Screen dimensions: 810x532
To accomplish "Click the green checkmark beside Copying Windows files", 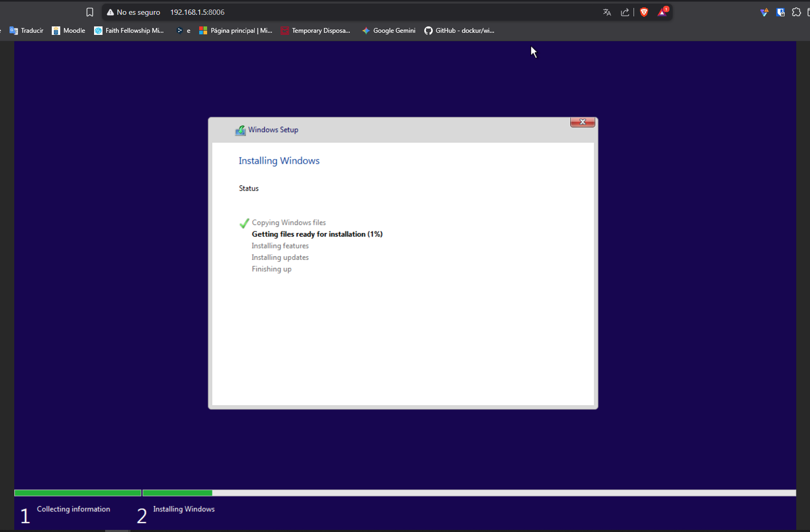I will coord(244,223).
